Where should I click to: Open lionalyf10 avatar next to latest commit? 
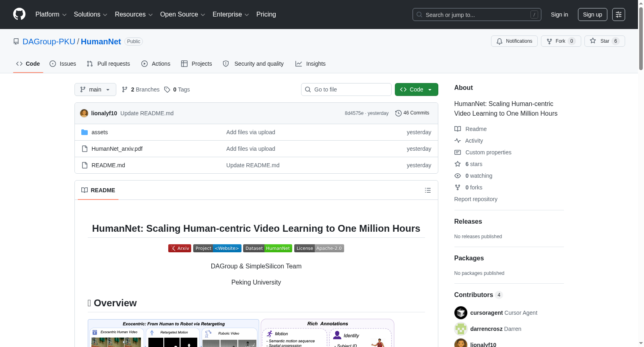coord(84,113)
